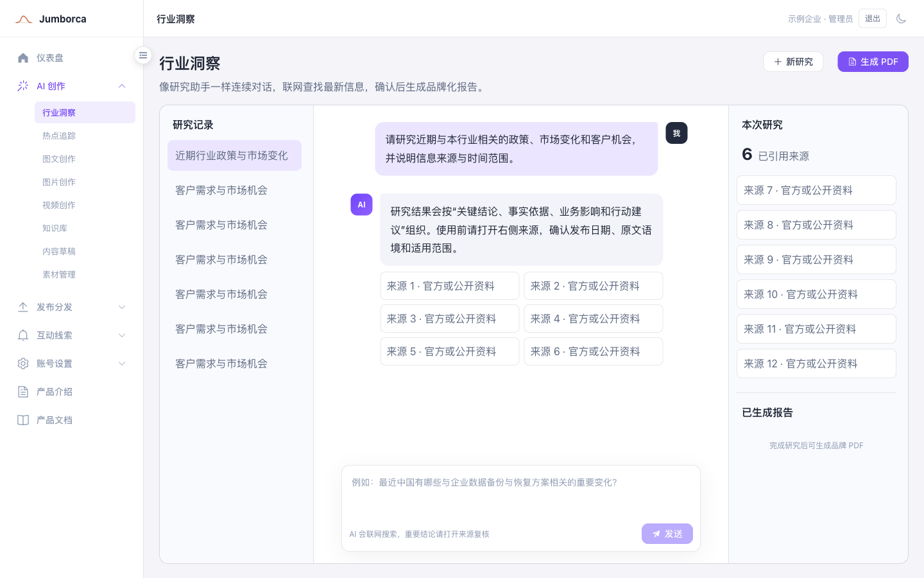Viewport: 924px width, 578px height.
Task: Click the 发送 send button
Action: [x=667, y=534]
